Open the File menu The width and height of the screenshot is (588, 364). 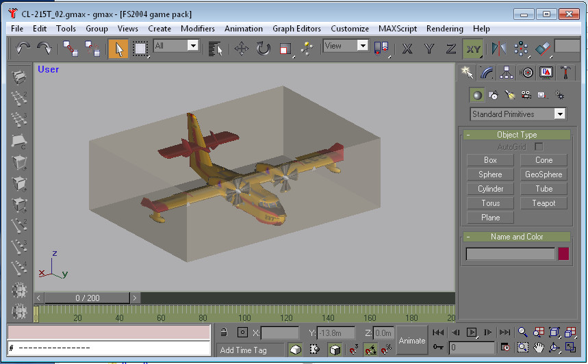17,29
